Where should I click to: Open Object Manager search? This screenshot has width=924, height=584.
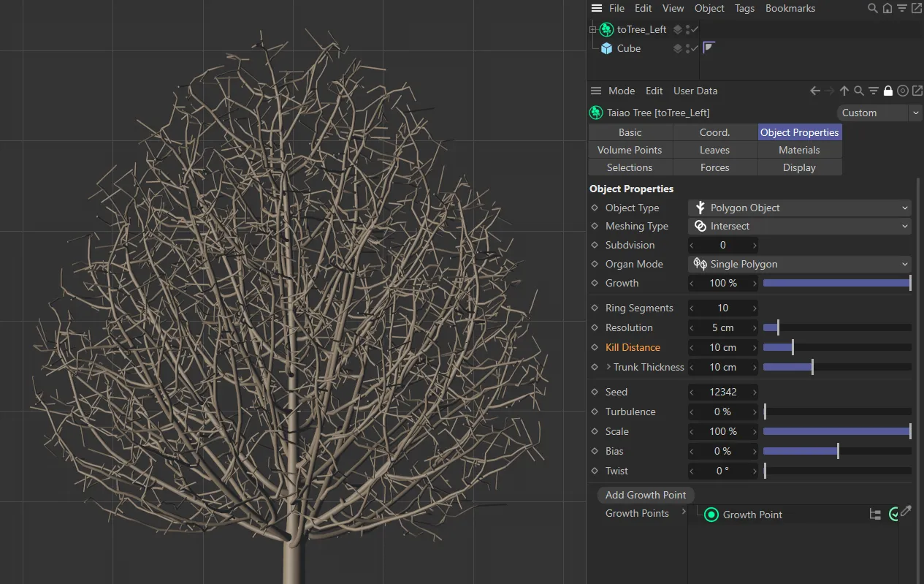872,8
